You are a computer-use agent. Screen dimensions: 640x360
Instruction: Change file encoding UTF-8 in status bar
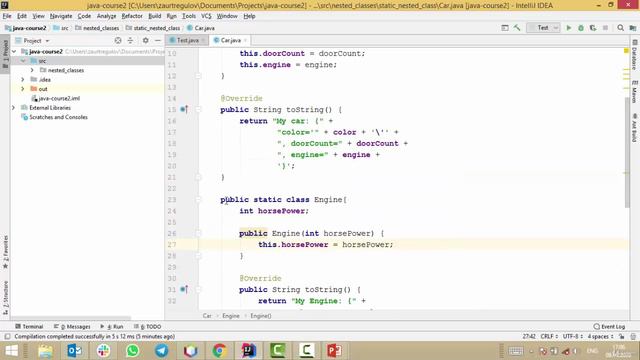pos(573,336)
